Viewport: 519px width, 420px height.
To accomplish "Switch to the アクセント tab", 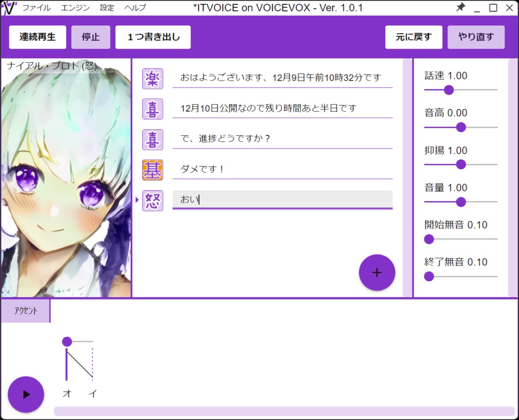I will [x=25, y=310].
